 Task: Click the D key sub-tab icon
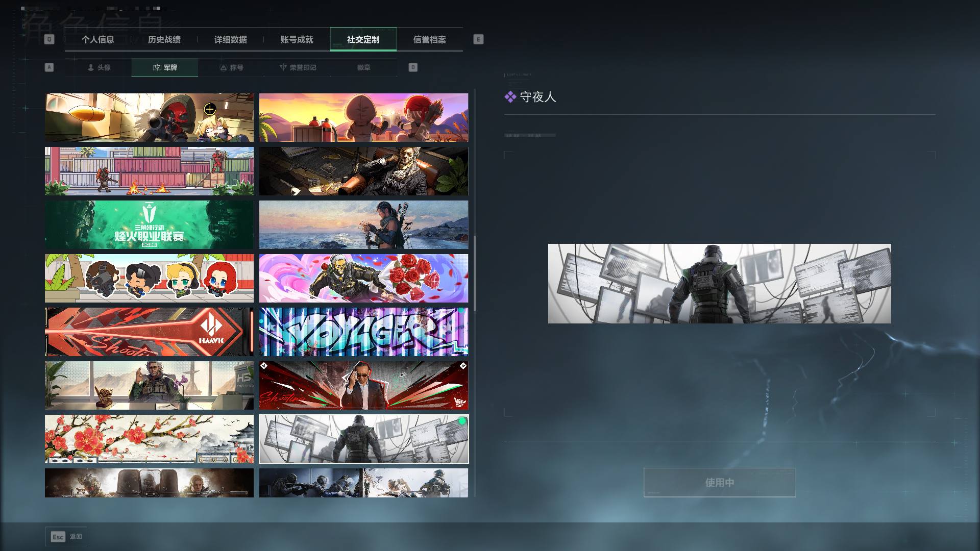coord(413,67)
